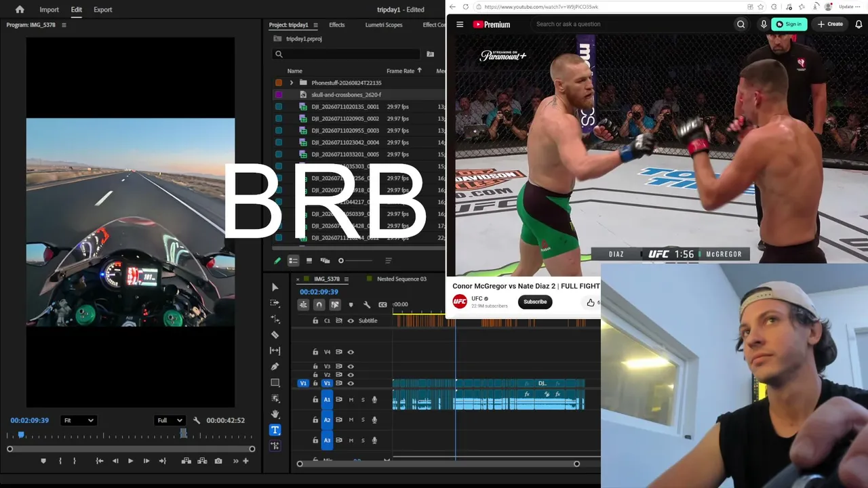
Task: Toggle closed captions CC display in timeline
Action: tap(382, 305)
